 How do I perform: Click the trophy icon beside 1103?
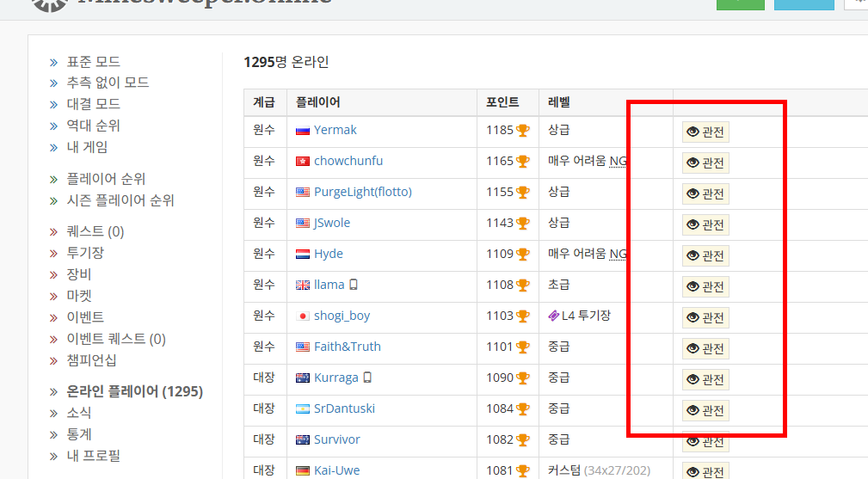tap(522, 316)
